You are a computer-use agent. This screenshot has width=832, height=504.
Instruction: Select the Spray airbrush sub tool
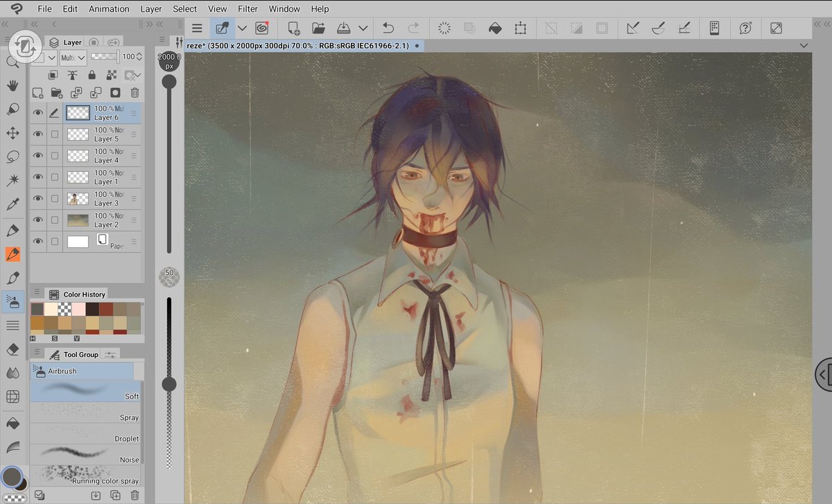tap(85, 413)
